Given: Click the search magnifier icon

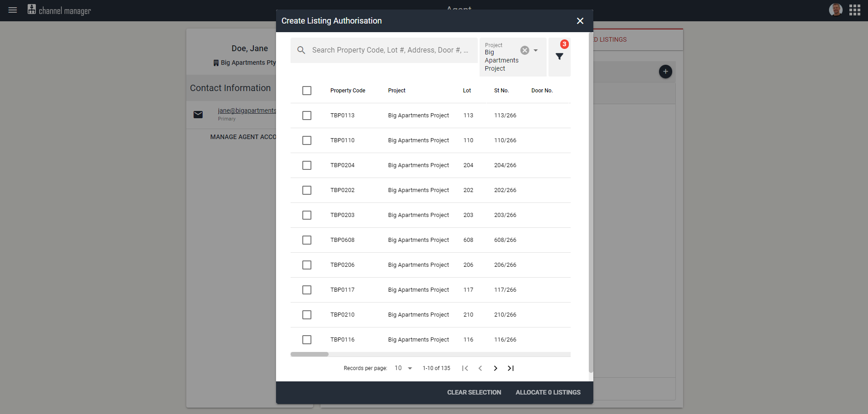Looking at the screenshot, I should click(x=301, y=50).
